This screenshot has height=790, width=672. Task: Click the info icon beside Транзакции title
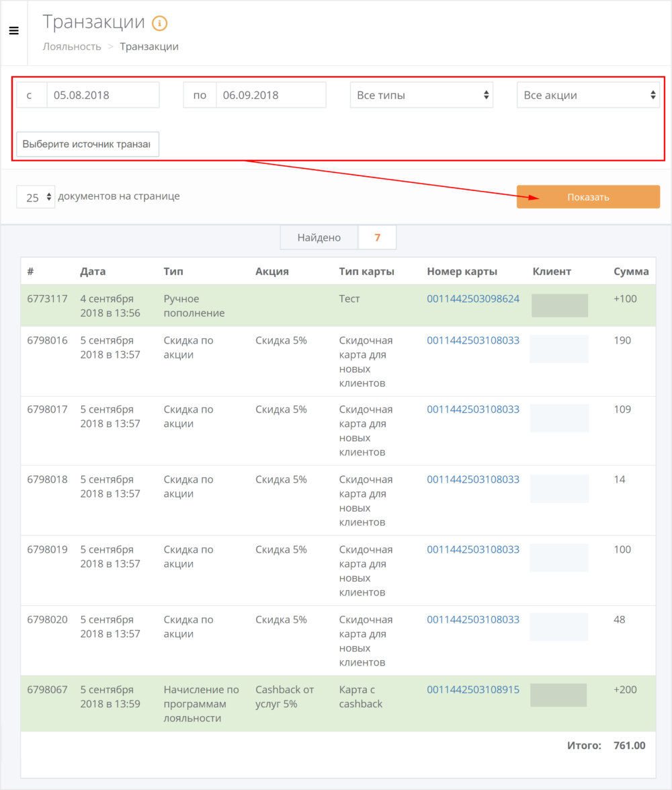click(x=160, y=23)
